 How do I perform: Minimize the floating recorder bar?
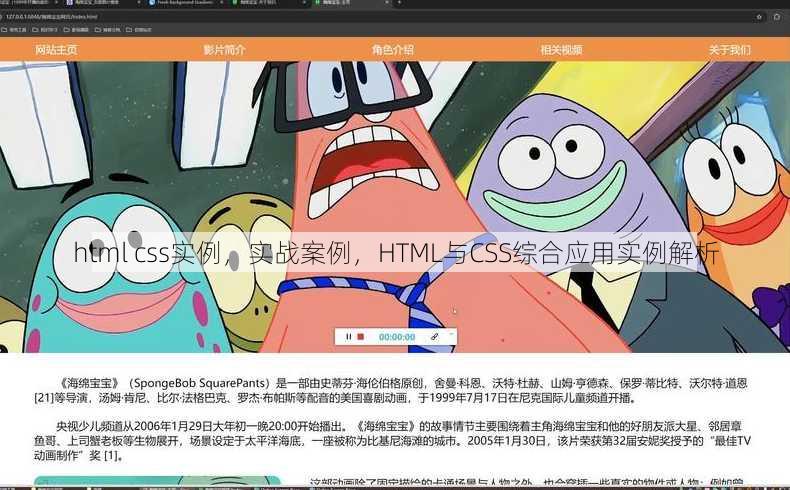[x=451, y=333]
